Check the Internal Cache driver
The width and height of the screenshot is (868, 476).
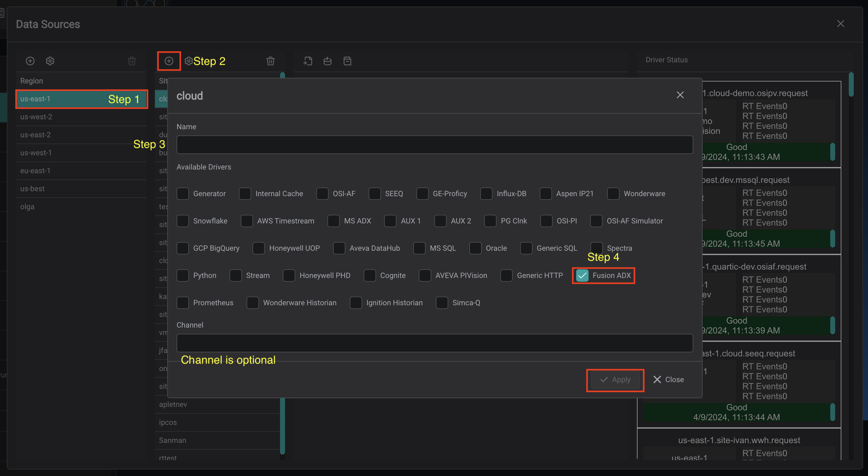[245, 194]
